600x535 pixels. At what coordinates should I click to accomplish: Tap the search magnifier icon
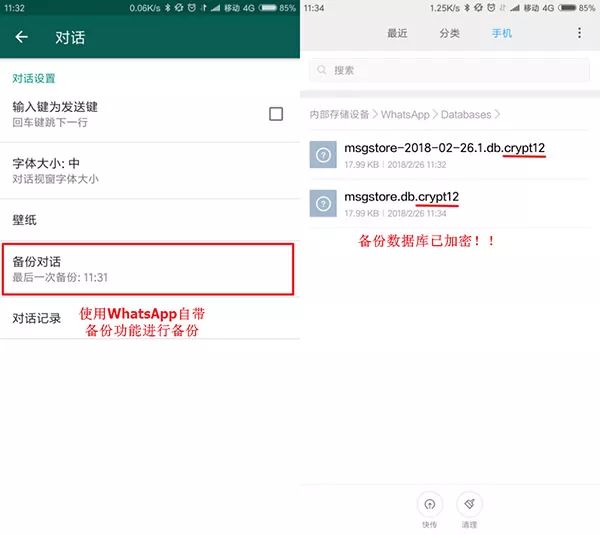click(321, 70)
